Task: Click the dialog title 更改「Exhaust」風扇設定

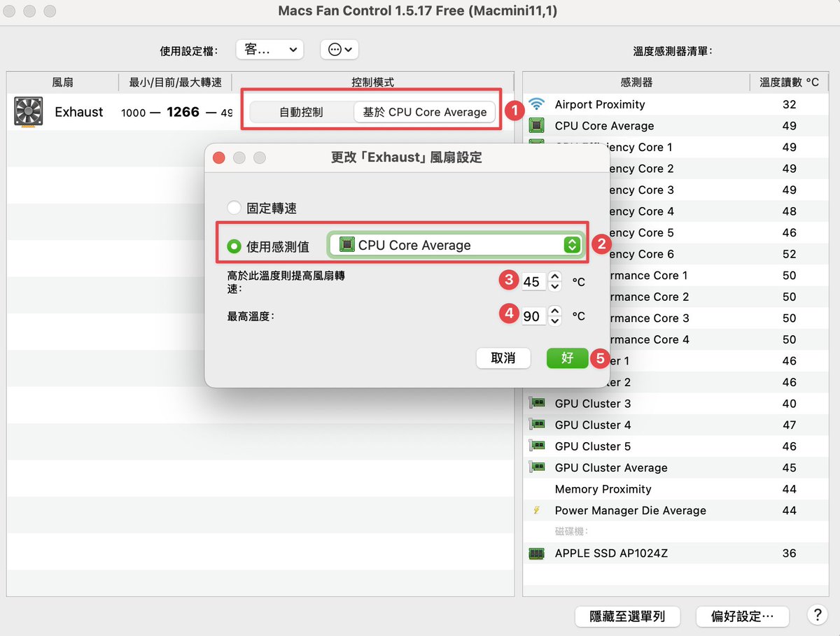Action: [x=407, y=157]
